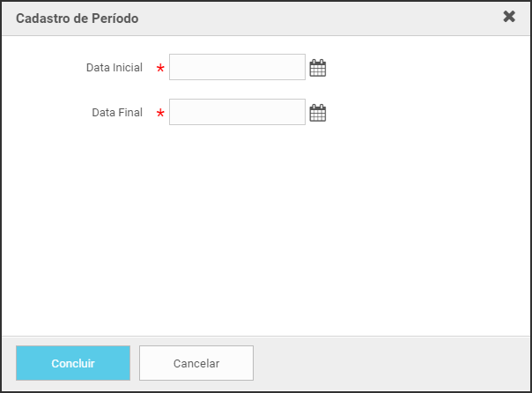
Task: Focus the Data Final text field
Action: coord(237,112)
